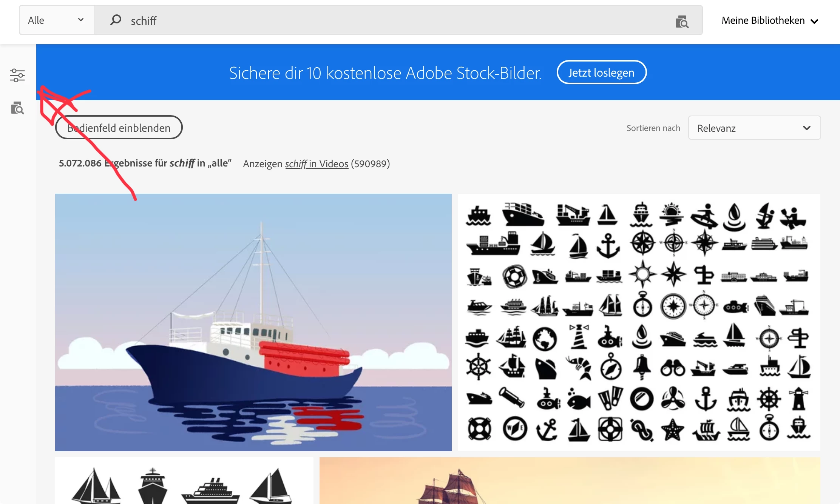840x504 pixels.
Task: Click the blue Adobe Stock promo banner text
Action: [385, 73]
